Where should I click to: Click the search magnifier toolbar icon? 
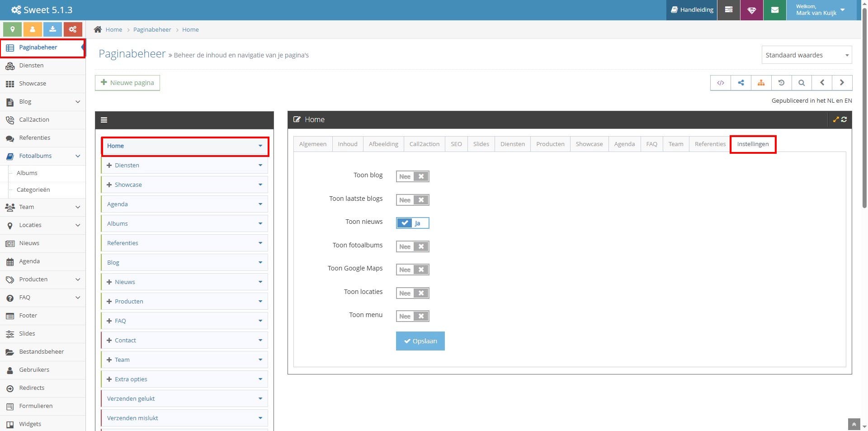coord(802,83)
